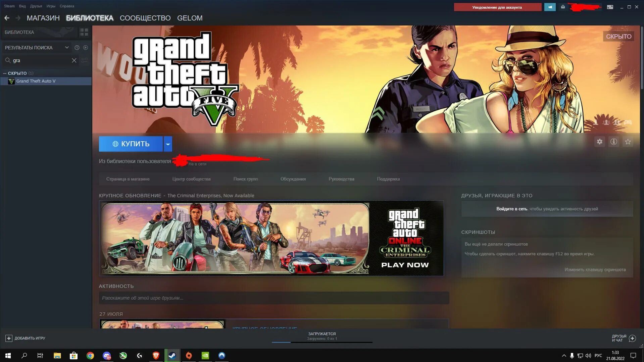
Task: Clear the library search text
Action: [74, 60]
